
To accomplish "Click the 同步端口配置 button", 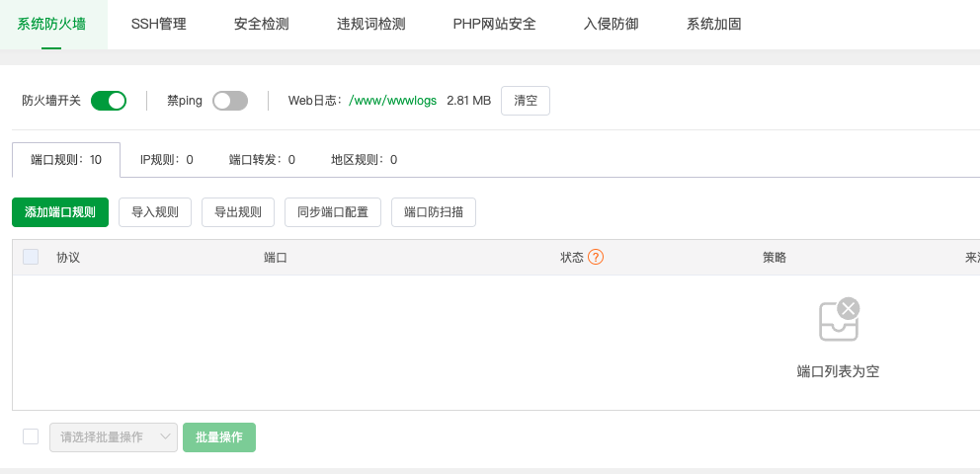I will pos(333,212).
